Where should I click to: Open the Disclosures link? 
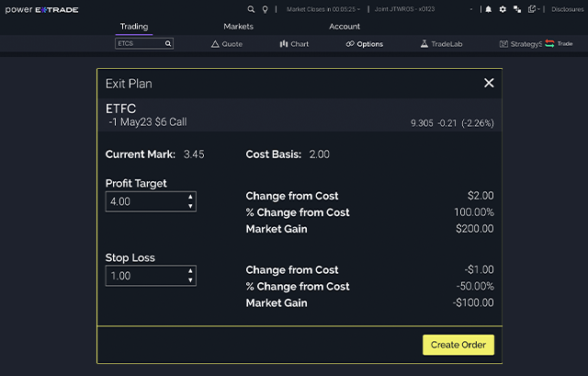pyautogui.click(x=567, y=9)
